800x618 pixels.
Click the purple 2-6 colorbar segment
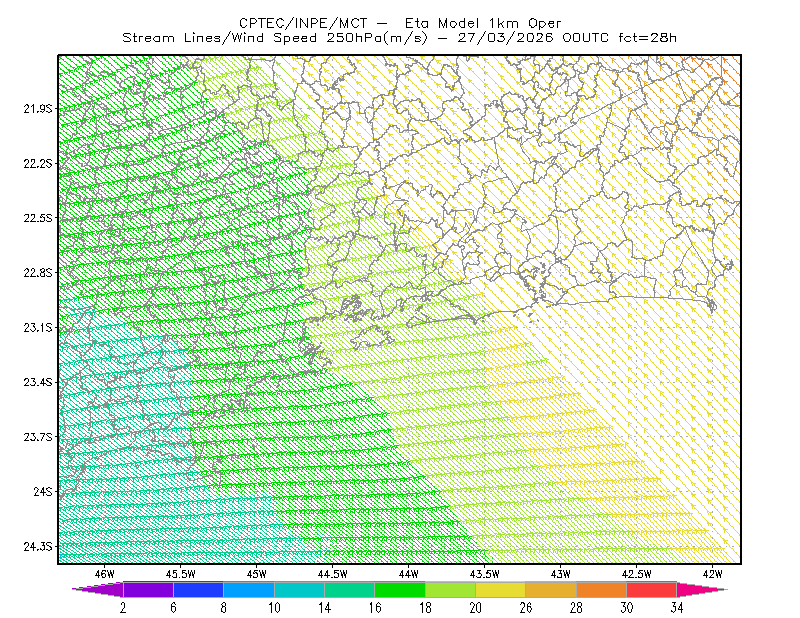click(148, 589)
